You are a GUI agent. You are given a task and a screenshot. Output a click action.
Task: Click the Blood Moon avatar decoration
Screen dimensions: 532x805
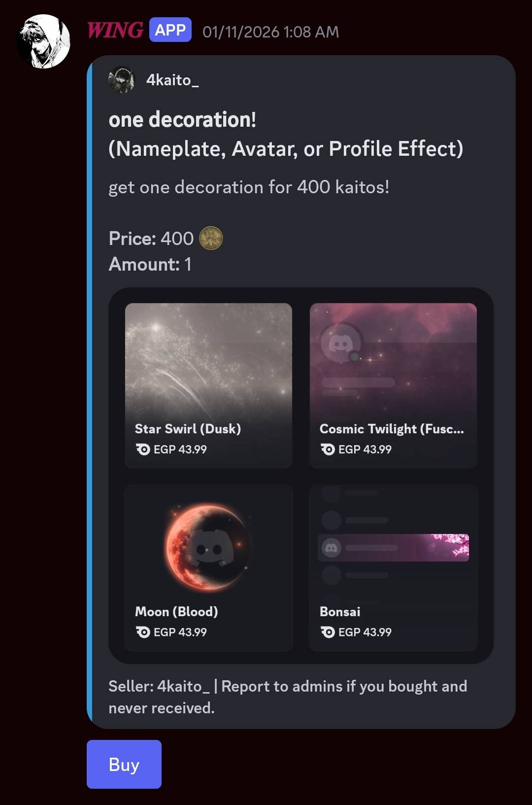[208, 547]
